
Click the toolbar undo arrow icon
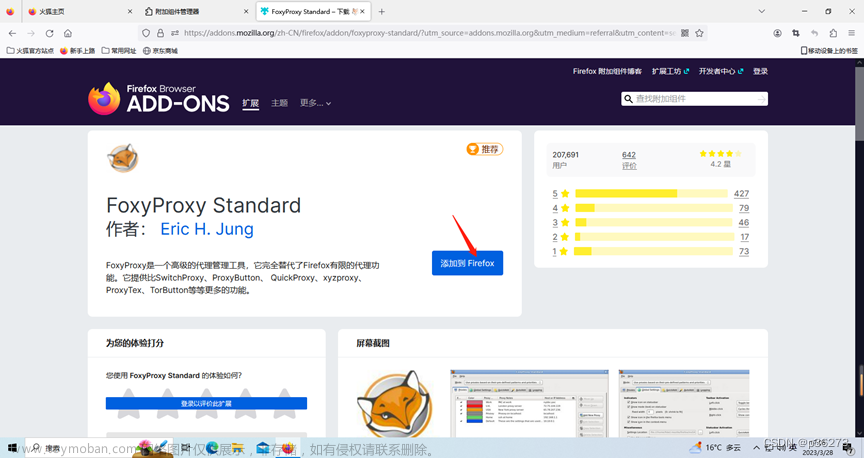coord(814,33)
